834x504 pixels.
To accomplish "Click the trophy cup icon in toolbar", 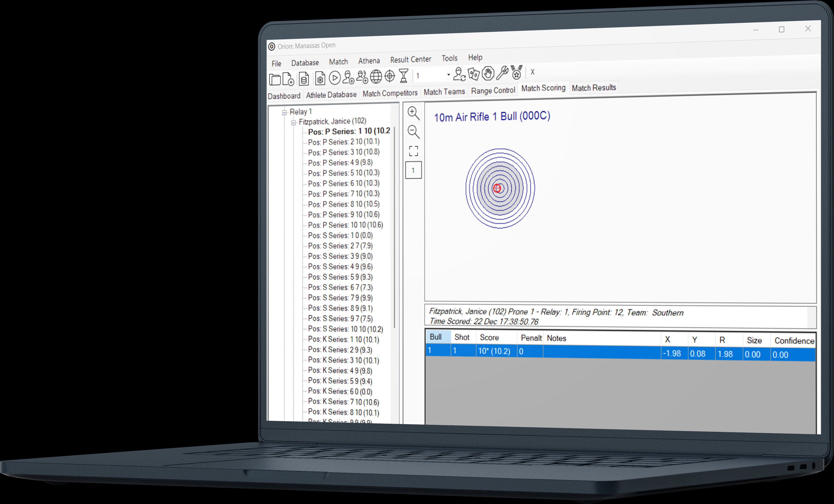I will pos(403,76).
